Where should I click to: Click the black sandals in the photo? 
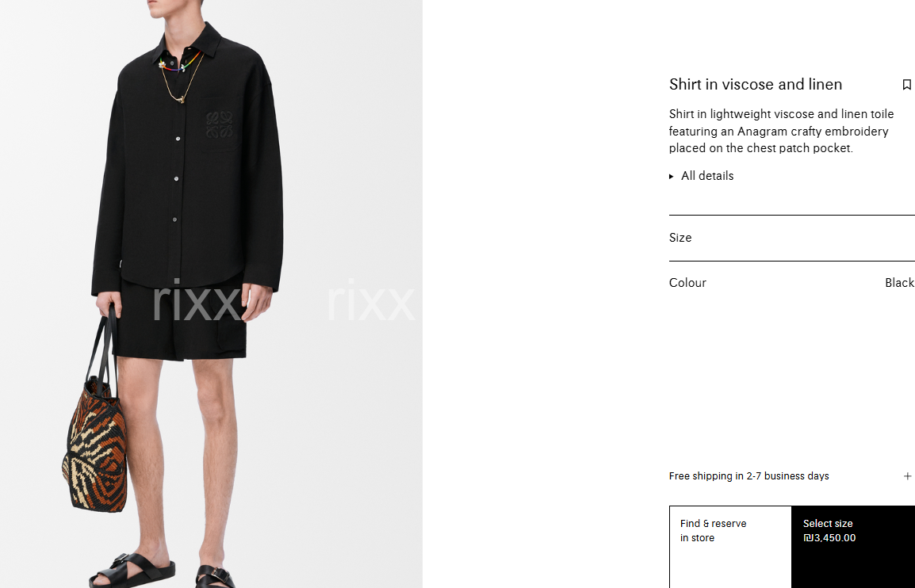[x=163, y=571]
